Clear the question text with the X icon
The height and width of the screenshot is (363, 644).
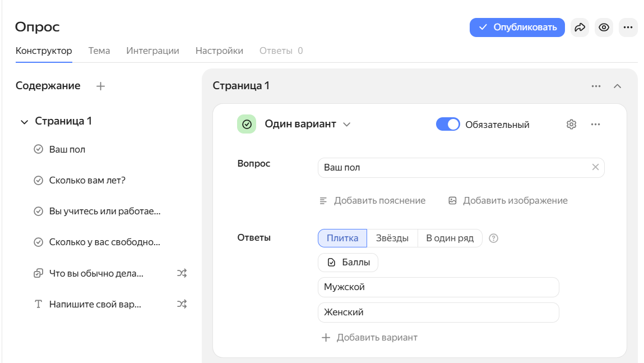click(x=595, y=167)
